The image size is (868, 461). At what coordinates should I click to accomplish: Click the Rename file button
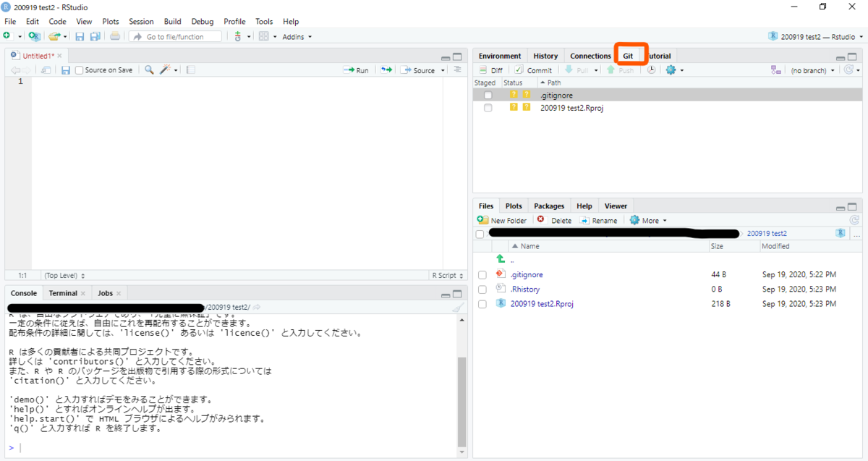coord(599,220)
